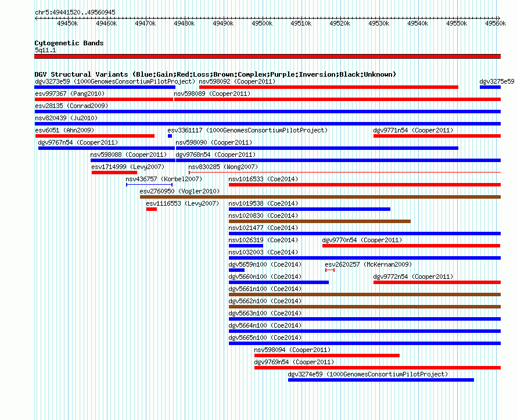The width and height of the screenshot is (517, 420).
Task: Click the 49450k ruler tick label
Action: click(x=67, y=23)
